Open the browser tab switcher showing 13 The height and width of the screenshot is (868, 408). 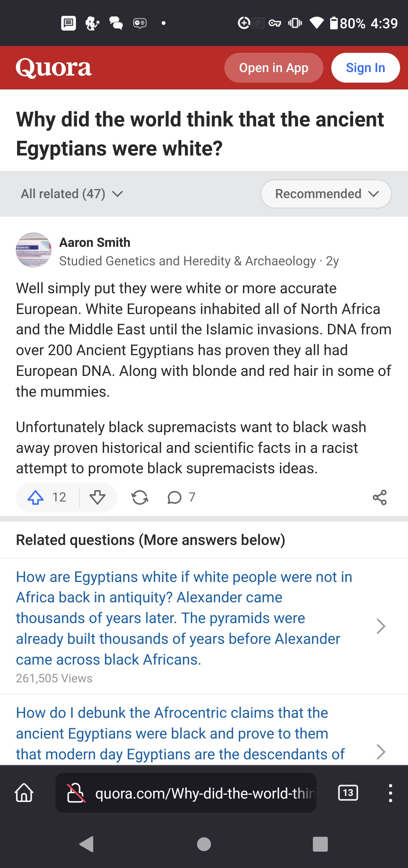coord(348,793)
